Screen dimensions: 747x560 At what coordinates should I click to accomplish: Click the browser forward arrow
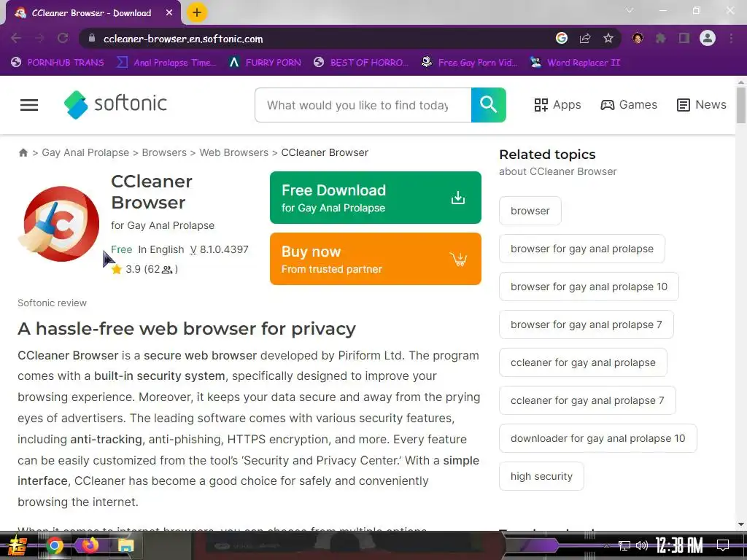coord(39,39)
